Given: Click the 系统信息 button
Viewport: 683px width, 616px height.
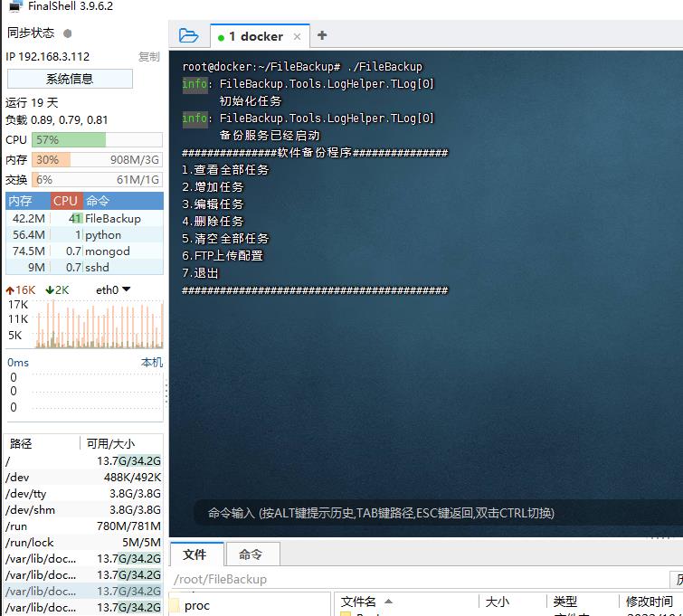Looking at the screenshot, I should pos(70,79).
